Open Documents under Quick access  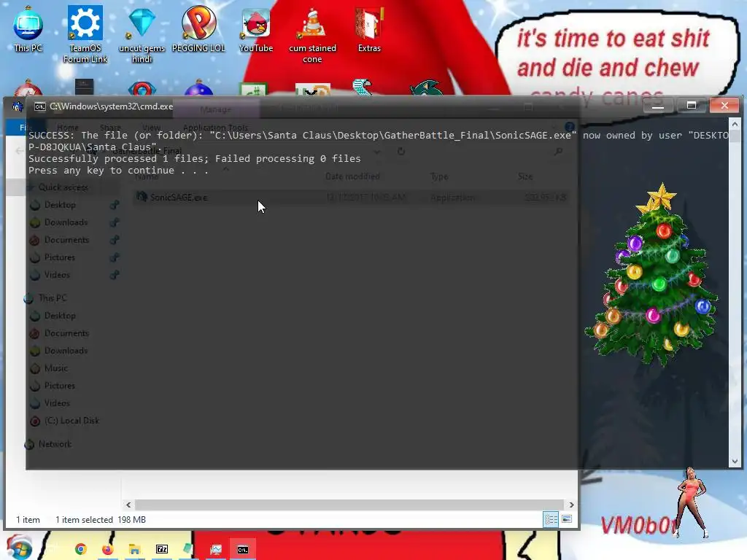pos(66,240)
